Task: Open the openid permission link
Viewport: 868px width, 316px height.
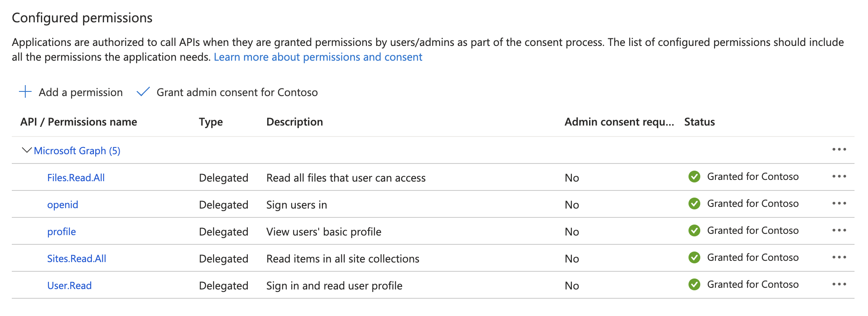Action: coord(62,205)
